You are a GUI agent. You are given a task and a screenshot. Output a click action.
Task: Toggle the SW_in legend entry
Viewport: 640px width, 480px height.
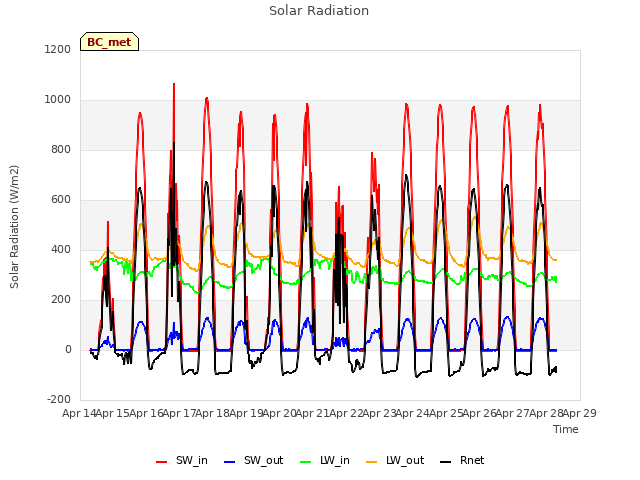(x=182, y=461)
